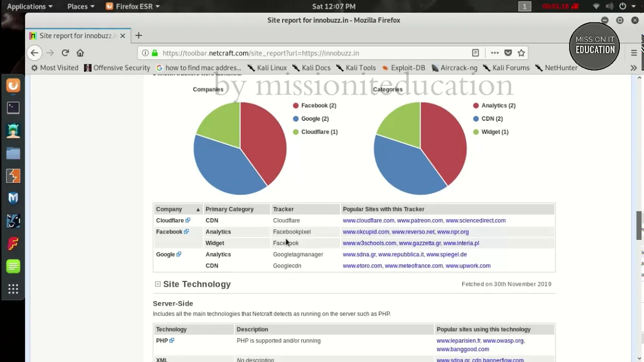
Task: Launch Firefox from the dock
Action: coord(13,85)
